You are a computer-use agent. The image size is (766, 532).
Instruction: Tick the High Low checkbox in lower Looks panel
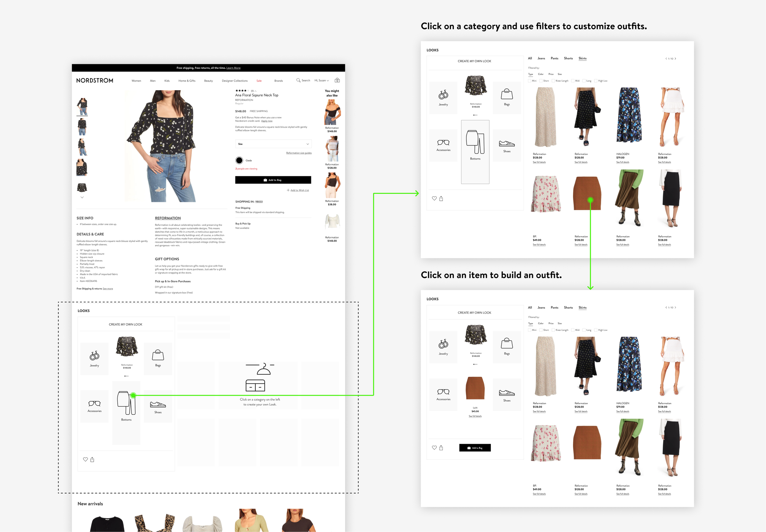[596, 330]
